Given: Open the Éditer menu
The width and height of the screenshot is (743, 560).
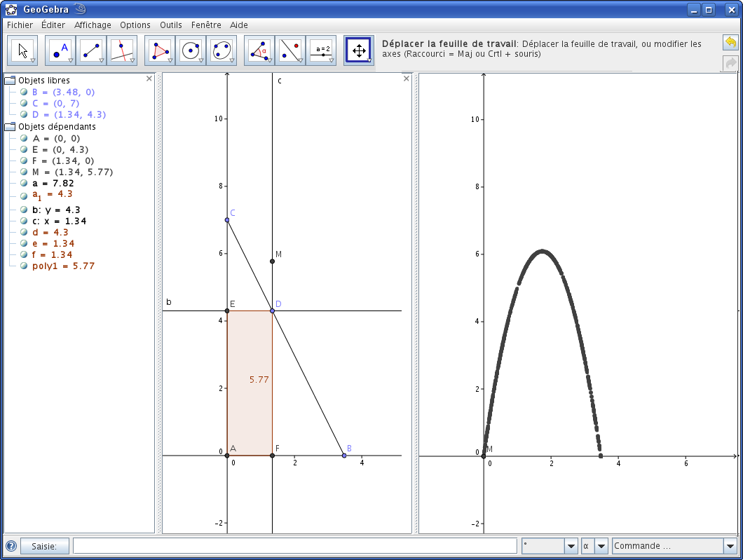Looking at the screenshot, I should pyautogui.click(x=53, y=25).
